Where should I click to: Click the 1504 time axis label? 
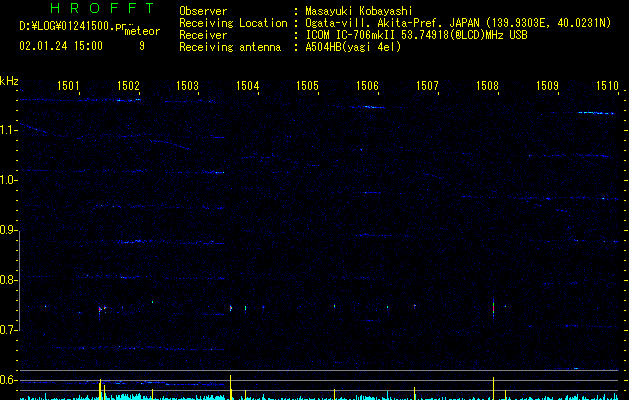248,86
